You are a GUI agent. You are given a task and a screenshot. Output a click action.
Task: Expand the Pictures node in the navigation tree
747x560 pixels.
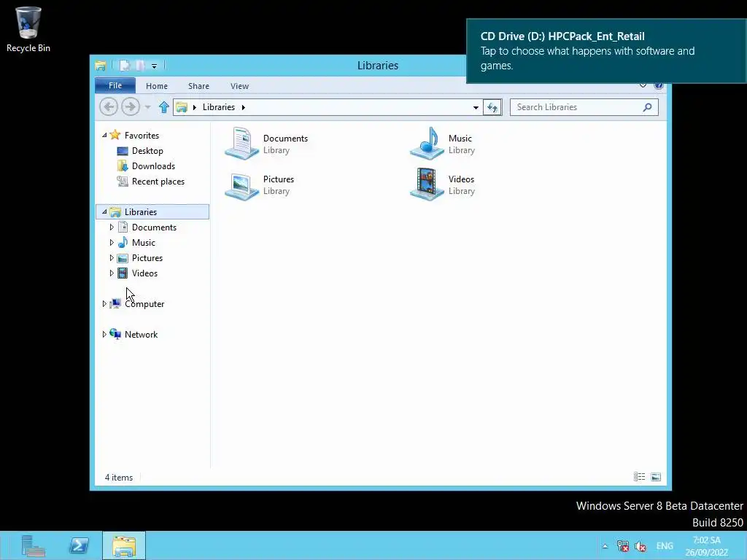(x=112, y=257)
